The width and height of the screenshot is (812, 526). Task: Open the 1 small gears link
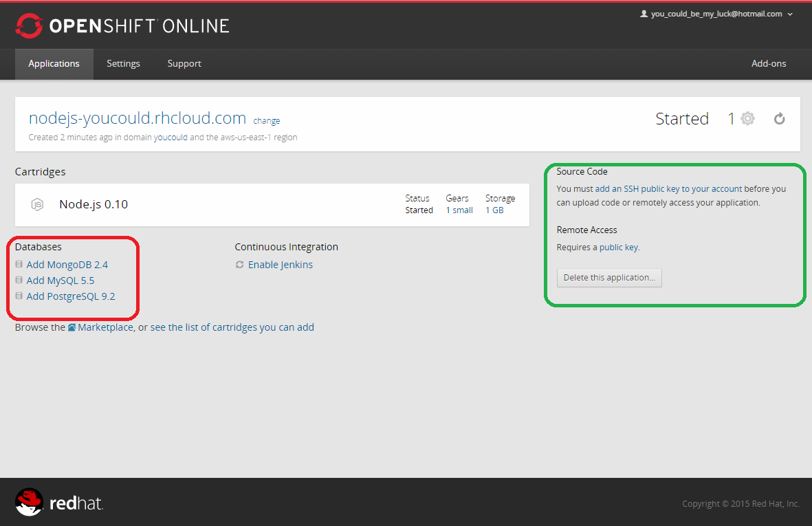pyautogui.click(x=459, y=210)
